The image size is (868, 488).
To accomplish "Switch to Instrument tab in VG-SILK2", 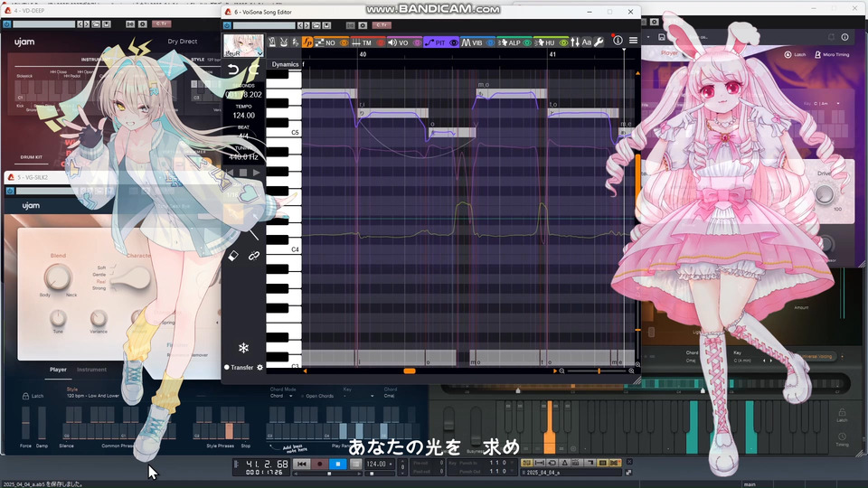I will pyautogui.click(x=92, y=370).
